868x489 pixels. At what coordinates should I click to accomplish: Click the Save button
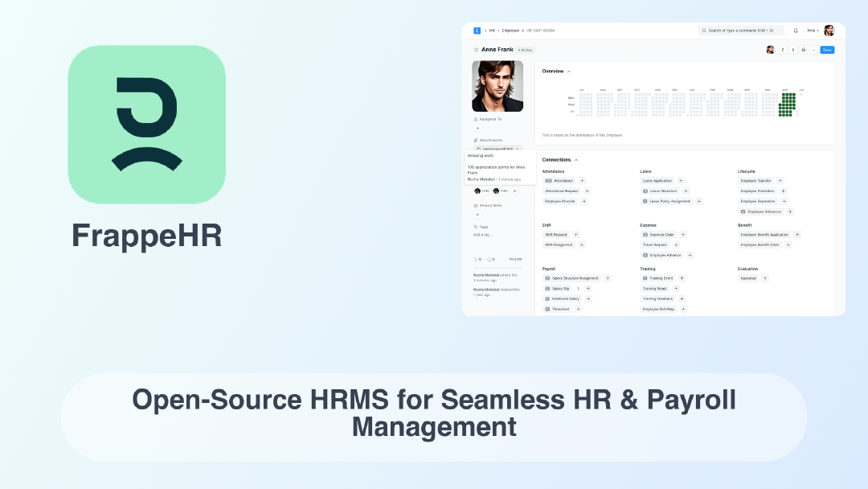(827, 49)
